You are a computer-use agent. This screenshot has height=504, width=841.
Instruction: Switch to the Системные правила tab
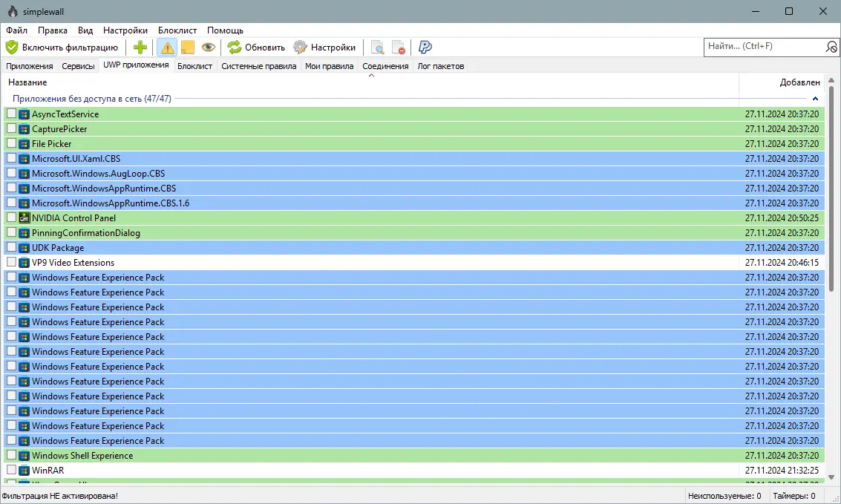coord(259,67)
